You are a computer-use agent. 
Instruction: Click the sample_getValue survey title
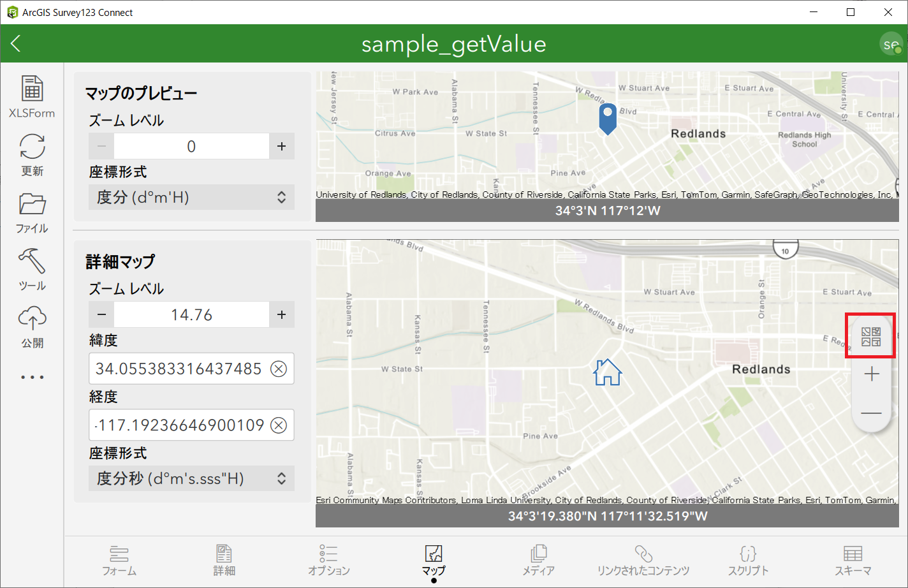click(x=454, y=44)
